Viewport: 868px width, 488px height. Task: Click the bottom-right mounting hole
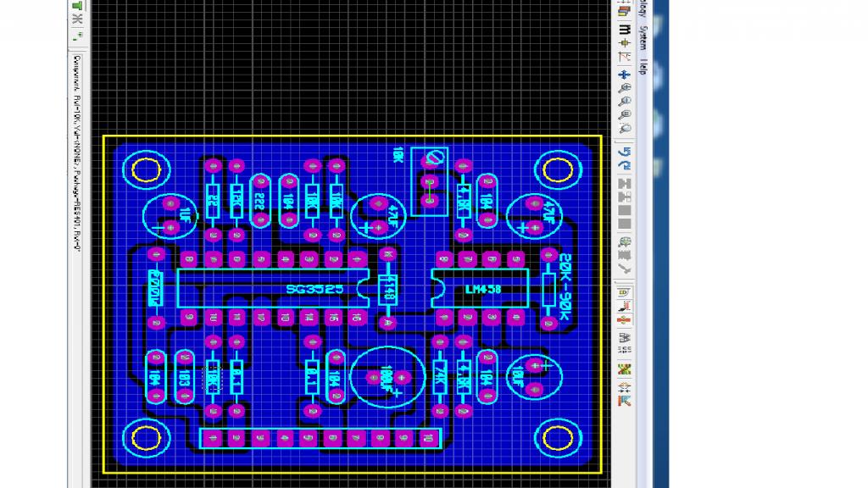coord(558,438)
